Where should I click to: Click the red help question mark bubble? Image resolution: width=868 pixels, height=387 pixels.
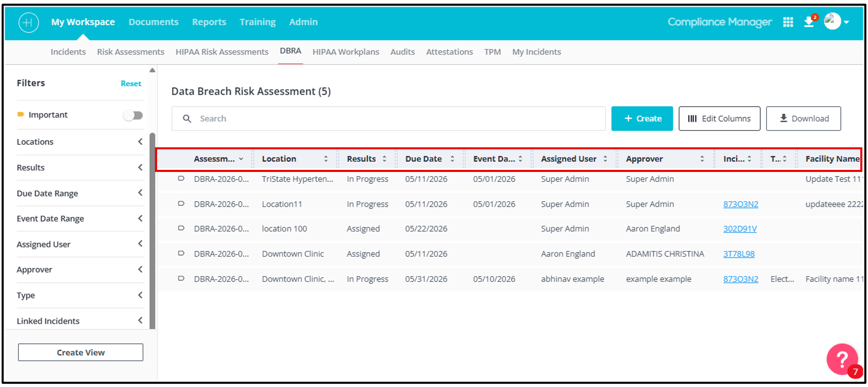(x=842, y=359)
